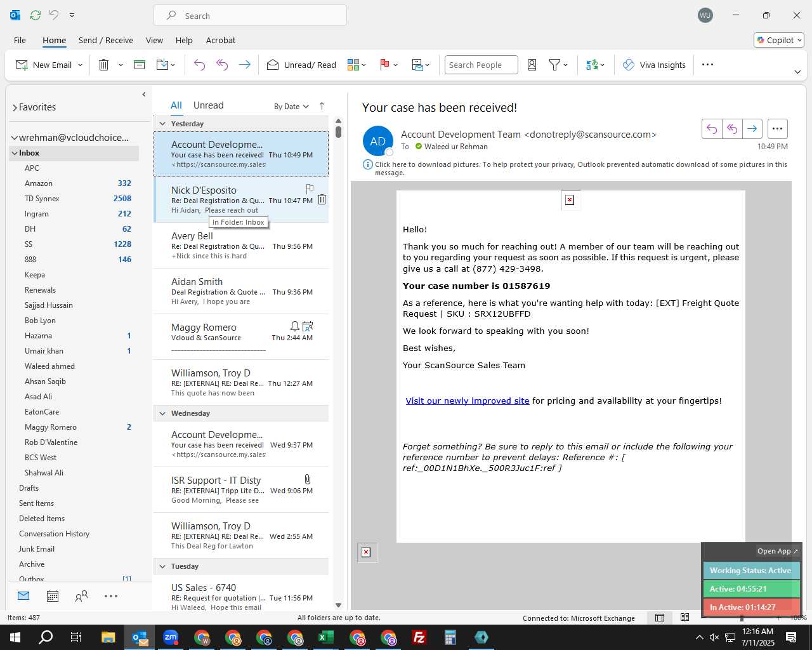812x650 pixels.
Task: Expand the ribbon display options chevron
Action: pos(797,72)
